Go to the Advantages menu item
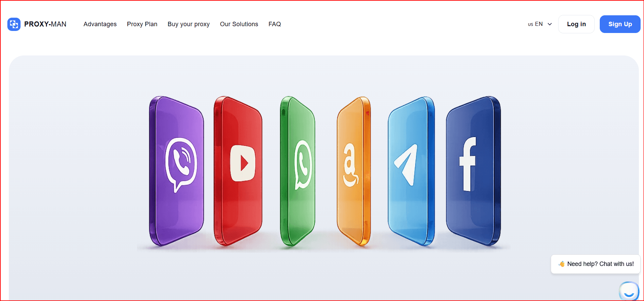 (x=100, y=24)
